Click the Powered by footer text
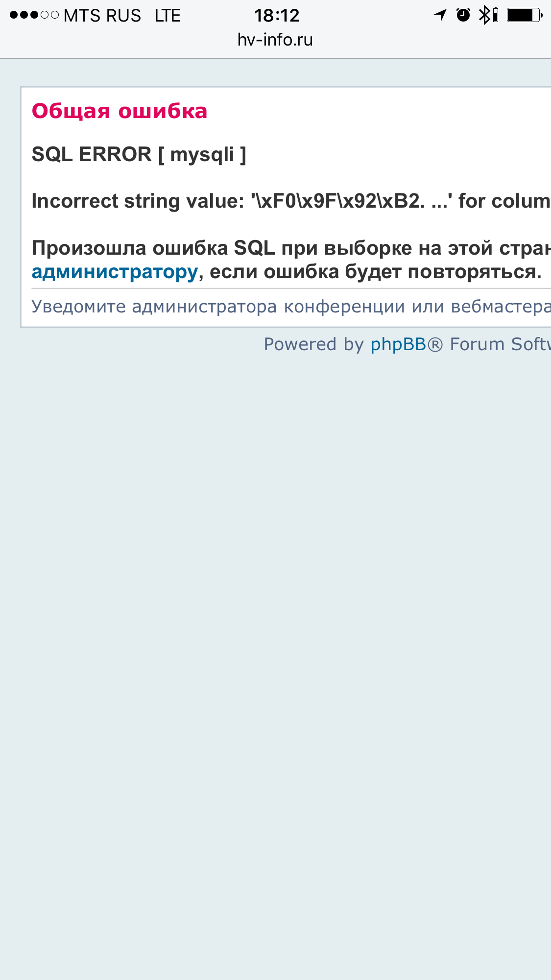The width and height of the screenshot is (551, 980). pos(313,344)
